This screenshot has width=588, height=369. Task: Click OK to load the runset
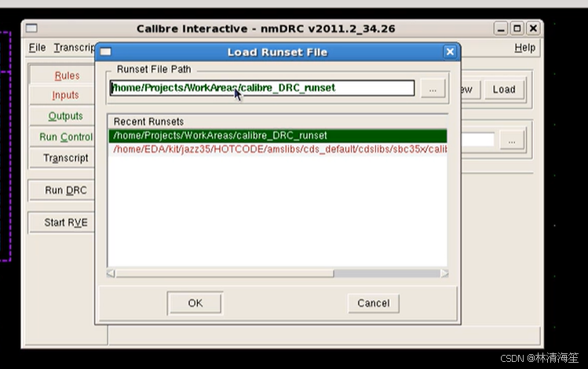195,303
